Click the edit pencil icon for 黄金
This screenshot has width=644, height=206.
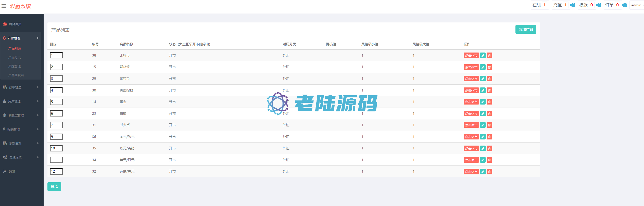(483, 102)
